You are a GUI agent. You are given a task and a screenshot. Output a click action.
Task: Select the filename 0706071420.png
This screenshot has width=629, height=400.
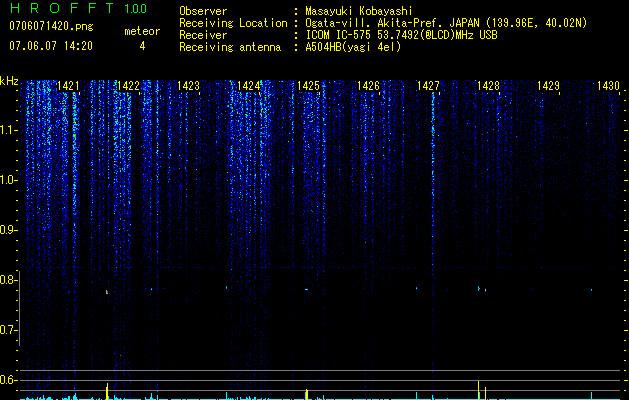point(51,26)
